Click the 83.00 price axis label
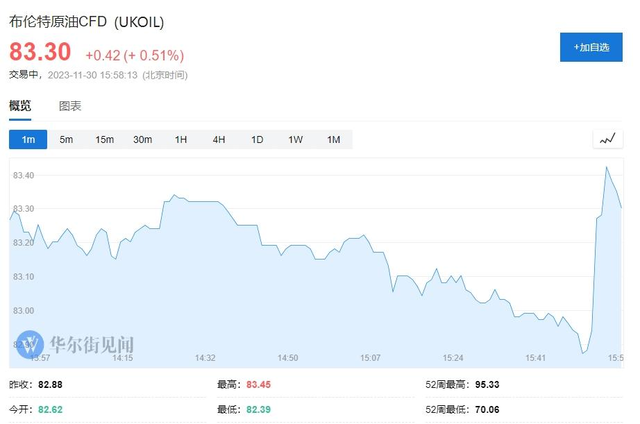Screen dimensions: 640x424 (x=24, y=311)
